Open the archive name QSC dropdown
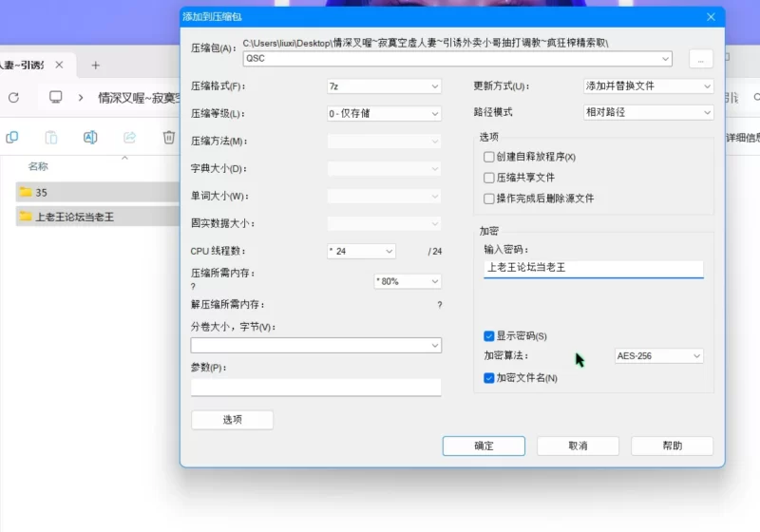Image resolution: width=760 pixels, height=532 pixels. pyautogui.click(x=666, y=59)
